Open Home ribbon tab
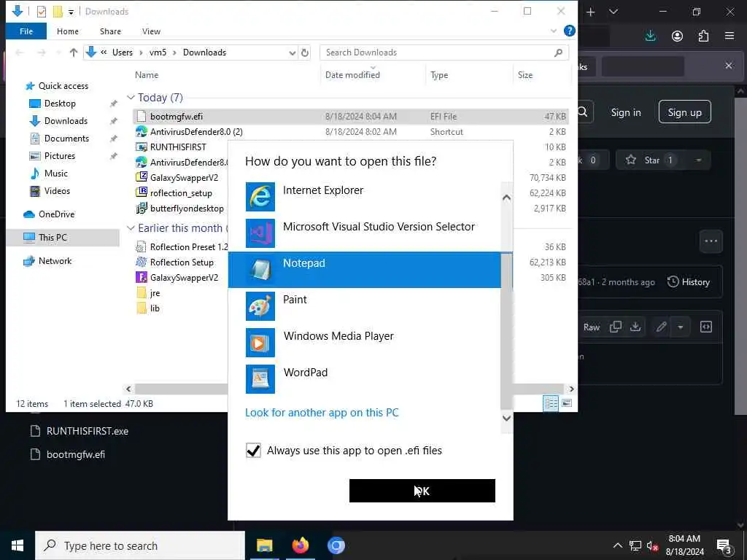 pos(68,31)
